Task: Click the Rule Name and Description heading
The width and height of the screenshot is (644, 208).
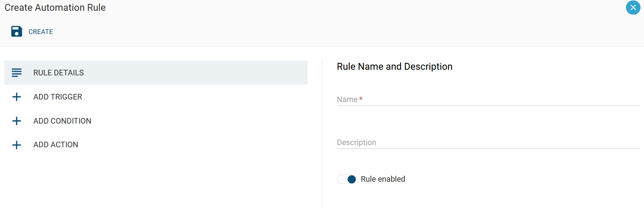Action: click(x=394, y=67)
